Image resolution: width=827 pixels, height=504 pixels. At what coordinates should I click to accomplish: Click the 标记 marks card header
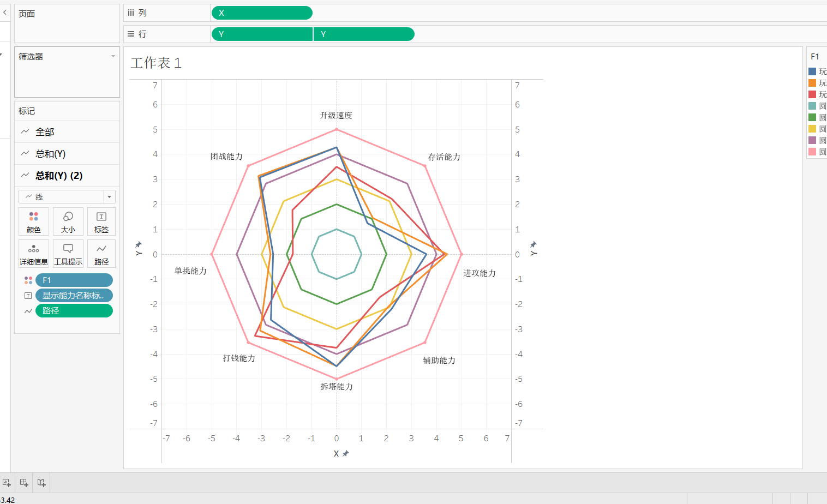pos(27,111)
